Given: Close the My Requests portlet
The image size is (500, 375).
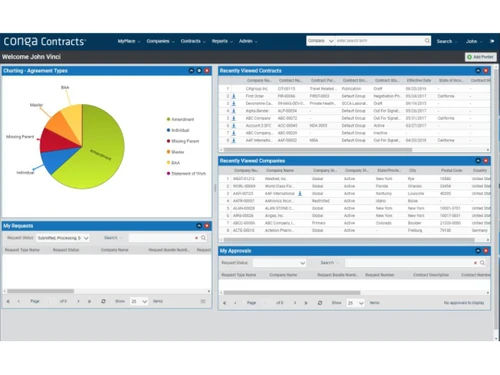Looking at the screenshot, I should pos(207,226).
